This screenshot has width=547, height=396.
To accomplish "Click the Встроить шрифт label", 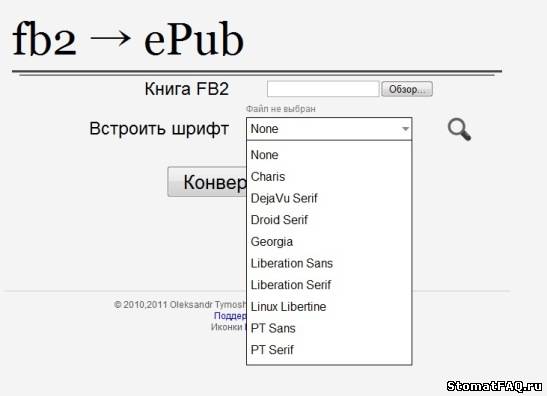I will click(x=159, y=128).
